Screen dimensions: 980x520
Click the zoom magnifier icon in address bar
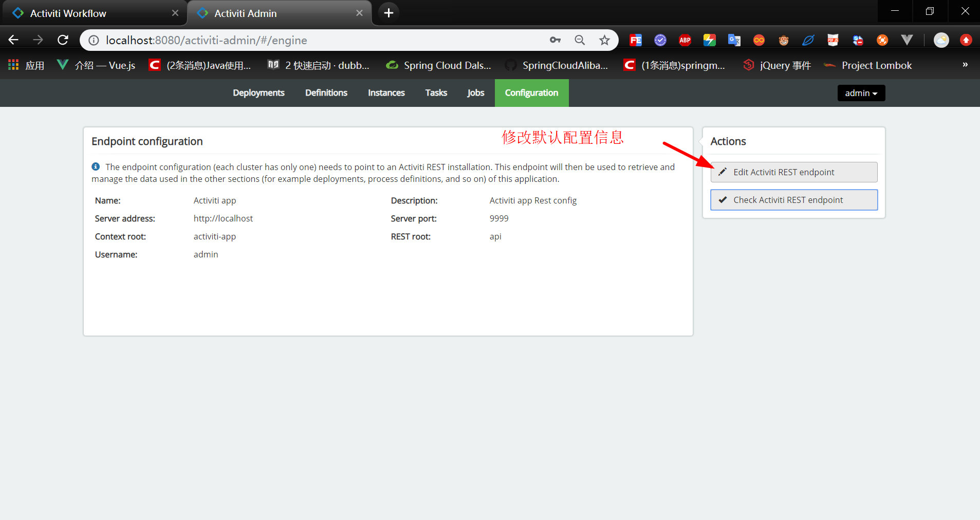[x=580, y=40]
